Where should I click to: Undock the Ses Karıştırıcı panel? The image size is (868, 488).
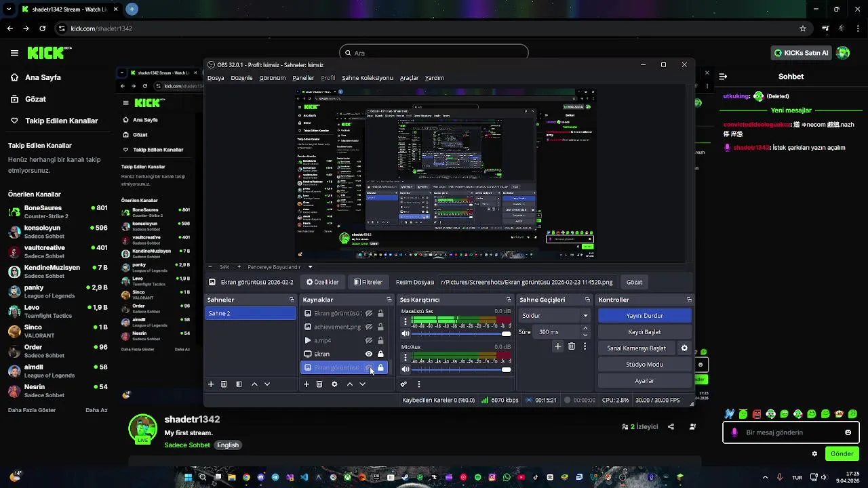pyautogui.click(x=509, y=300)
